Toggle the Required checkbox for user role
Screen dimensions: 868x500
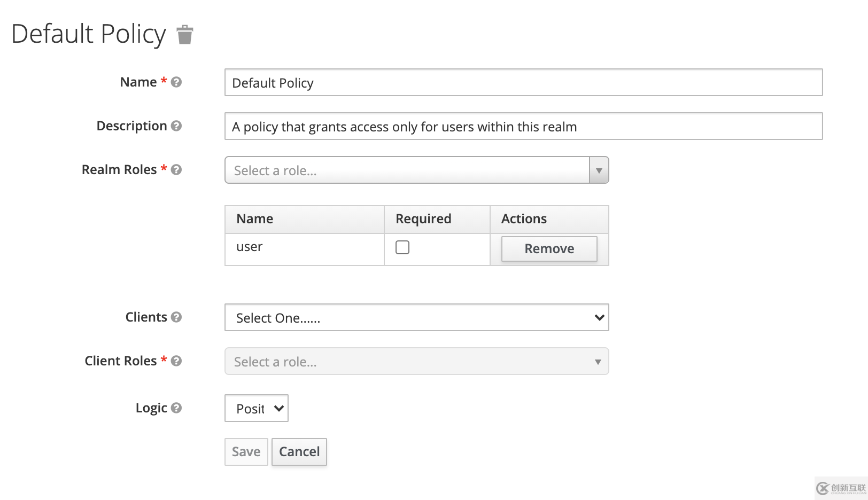click(402, 247)
